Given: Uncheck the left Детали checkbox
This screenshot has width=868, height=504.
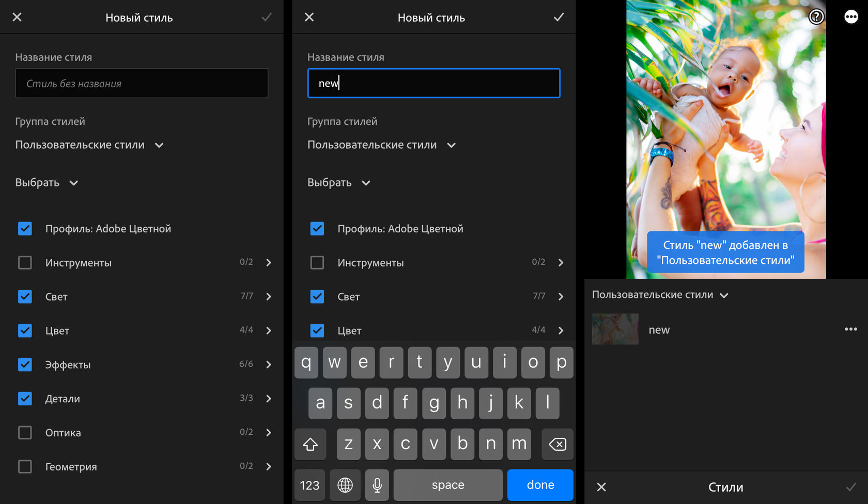Looking at the screenshot, I should (25, 399).
